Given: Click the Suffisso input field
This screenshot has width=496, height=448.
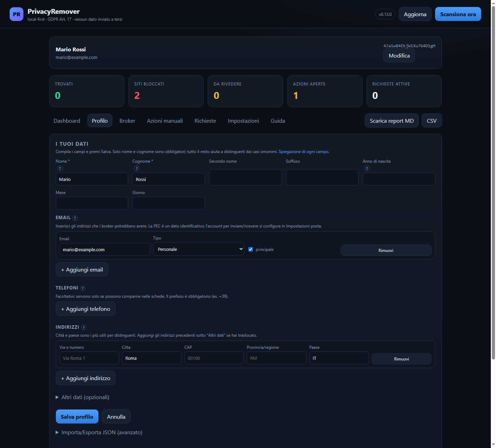Looking at the screenshot, I should 322,177.
